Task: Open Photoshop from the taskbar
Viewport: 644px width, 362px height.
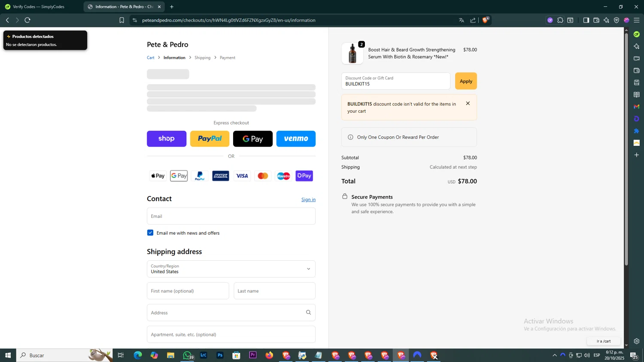Action: coord(220,355)
